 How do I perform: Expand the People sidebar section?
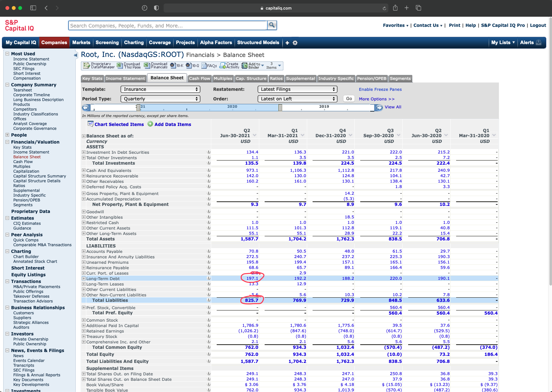(7, 135)
